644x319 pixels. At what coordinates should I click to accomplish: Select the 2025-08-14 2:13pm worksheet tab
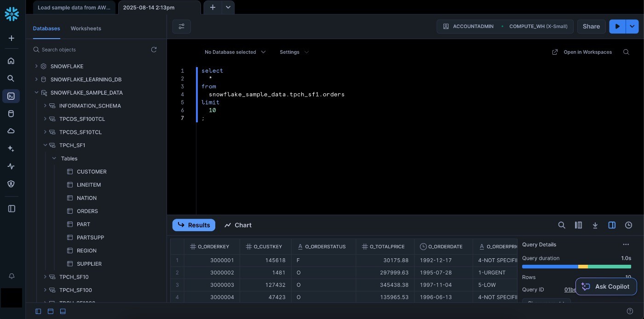tap(160, 7)
